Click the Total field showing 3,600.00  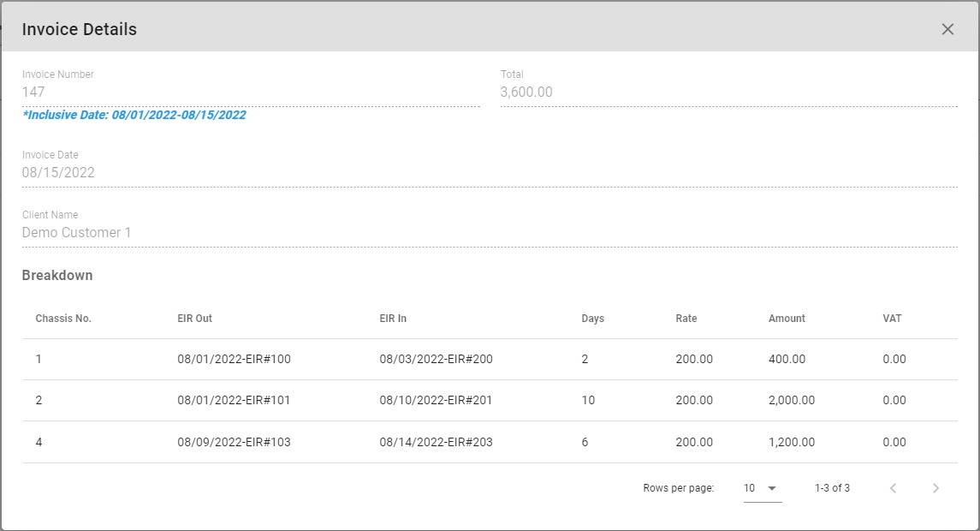[728, 92]
